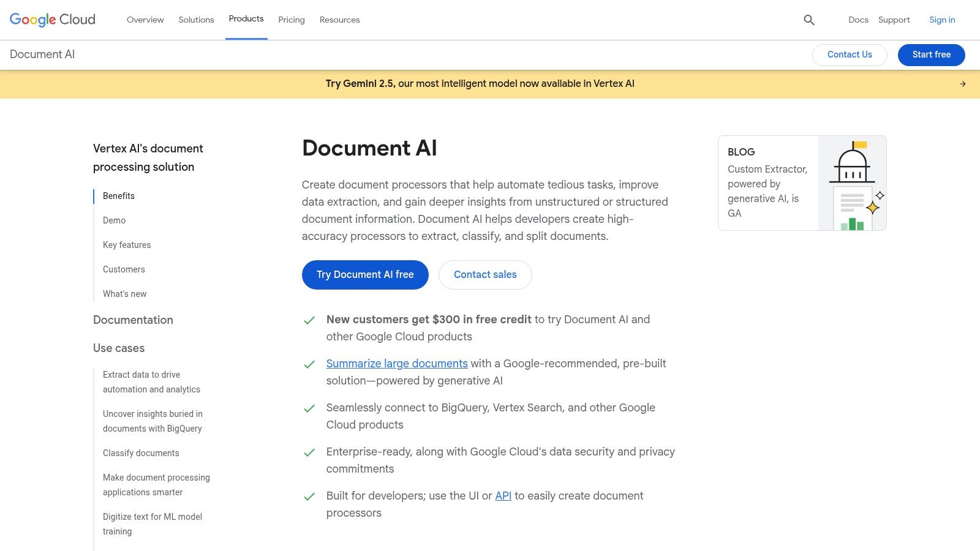Open the Overview navigation dropdown
This screenshot has height=551, width=980.
tap(145, 20)
